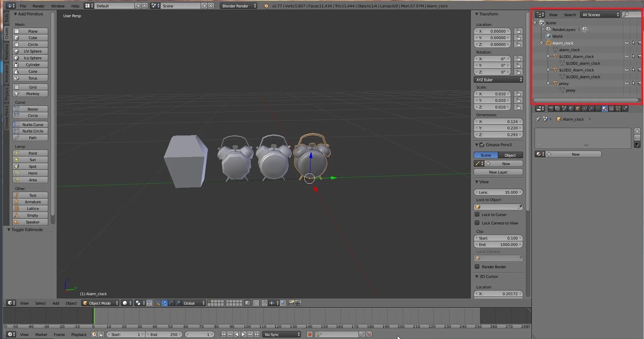Collapse the $LOD1_Alarm_clock tree node

click(548, 56)
